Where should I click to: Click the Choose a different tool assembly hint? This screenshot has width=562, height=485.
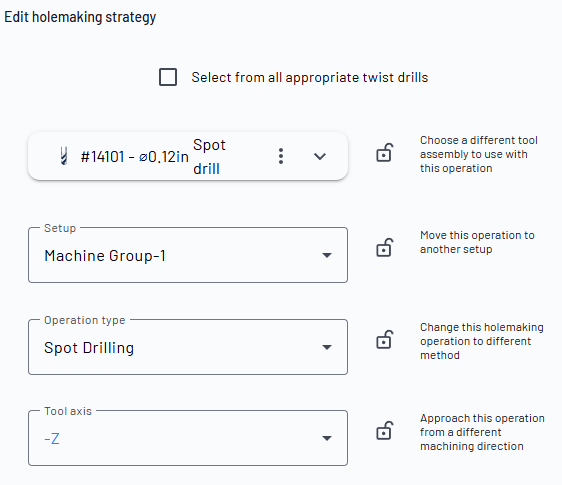point(479,154)
